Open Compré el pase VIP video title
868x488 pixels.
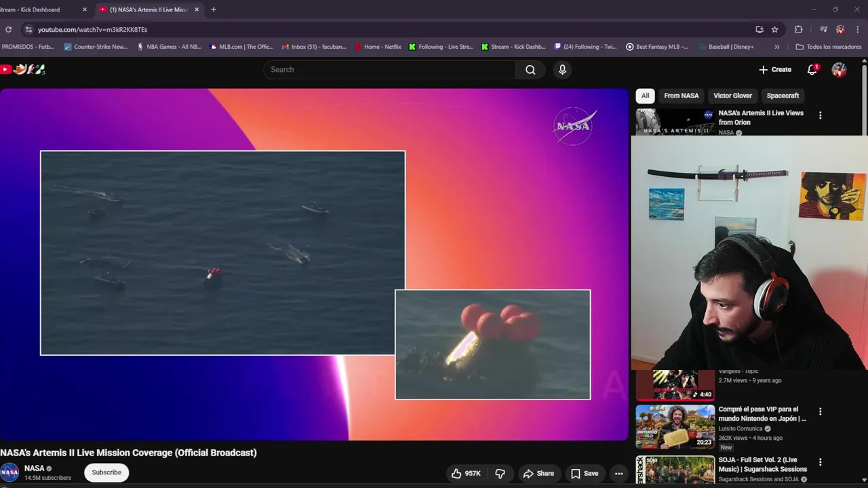tap(762, 414)
